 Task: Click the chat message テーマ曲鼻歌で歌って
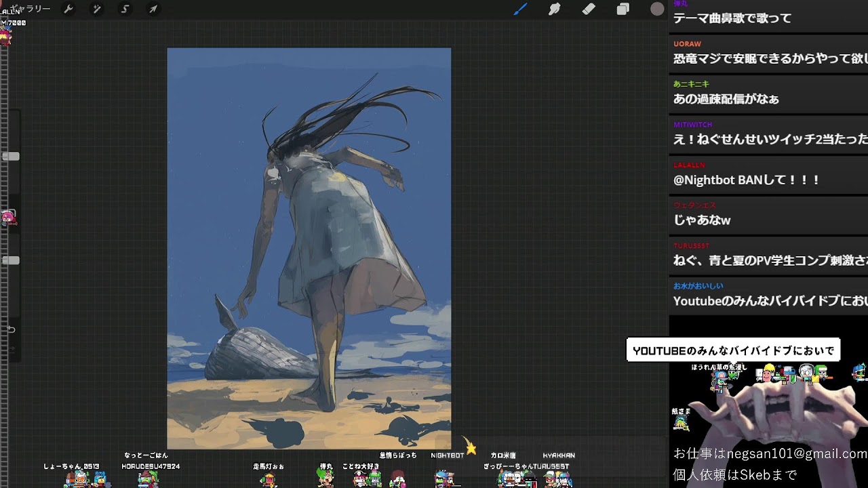732,18
